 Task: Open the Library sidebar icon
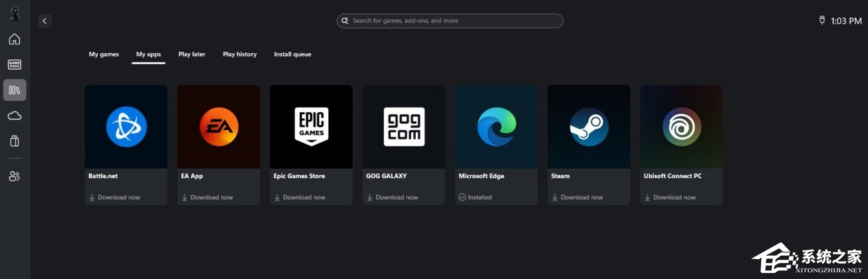pyautogui.click(x=15, y=90)
